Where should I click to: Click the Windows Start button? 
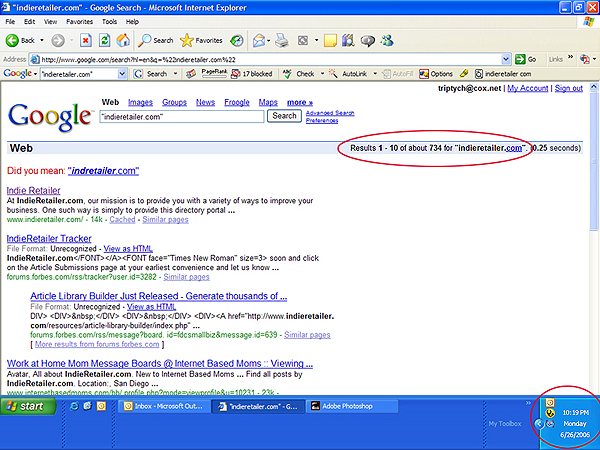tap(27, 407)
